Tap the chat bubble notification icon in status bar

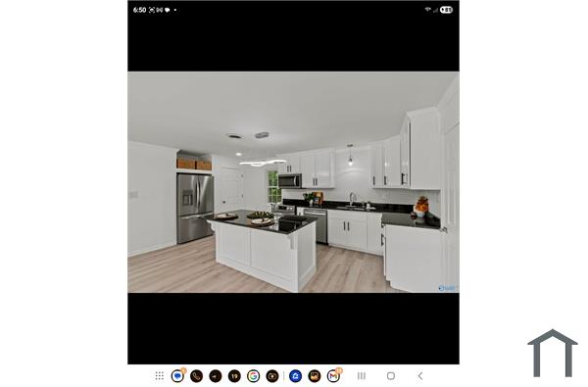click(168, 10)
